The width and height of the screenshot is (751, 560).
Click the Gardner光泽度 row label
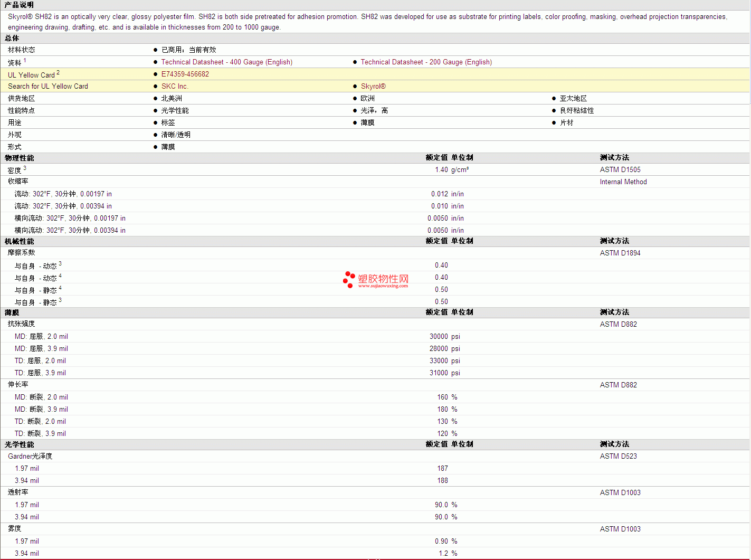30,456
